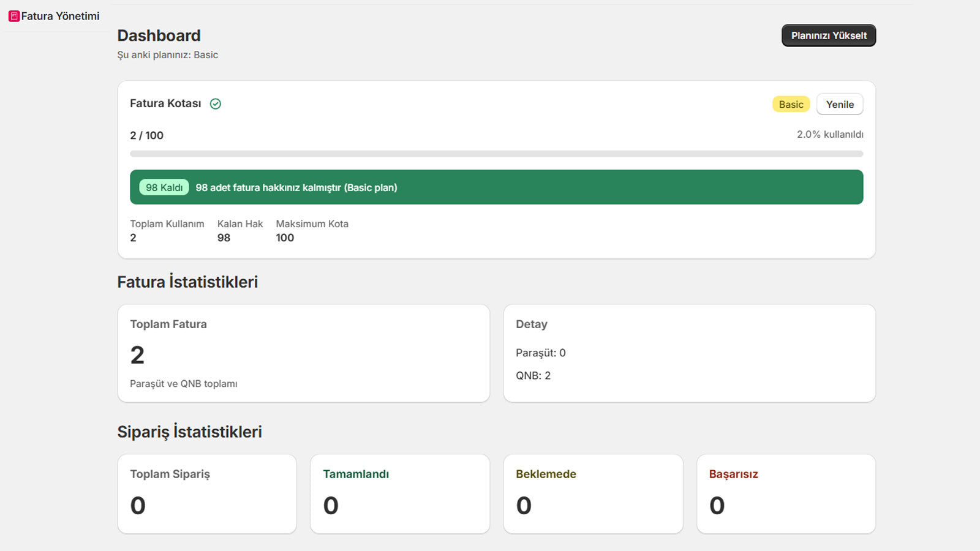
Task: Click the invoice quota progress bar
Action: (x=496, y=154)
